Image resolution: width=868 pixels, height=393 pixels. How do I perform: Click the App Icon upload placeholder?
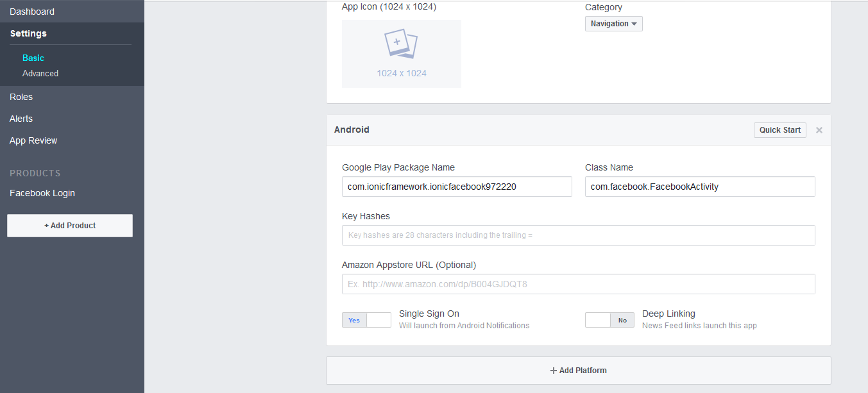(x=401, y=53)
